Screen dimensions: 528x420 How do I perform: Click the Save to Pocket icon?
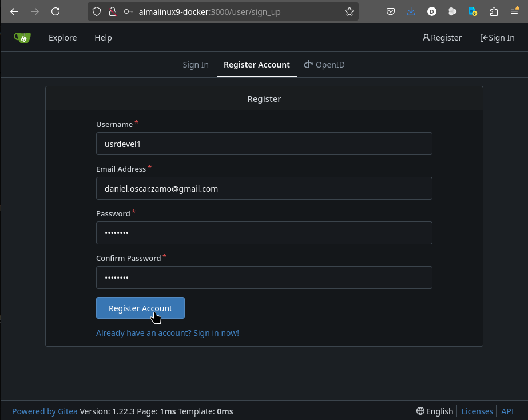coord(390,11)
